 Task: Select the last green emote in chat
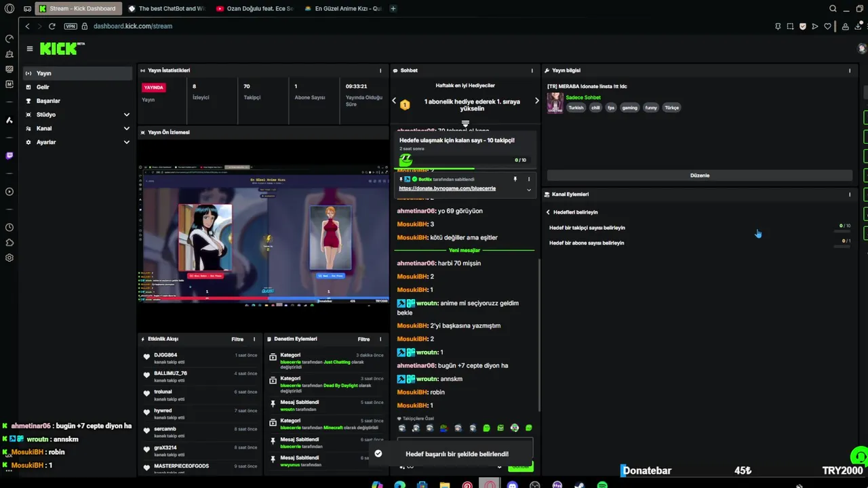point(529,428)
